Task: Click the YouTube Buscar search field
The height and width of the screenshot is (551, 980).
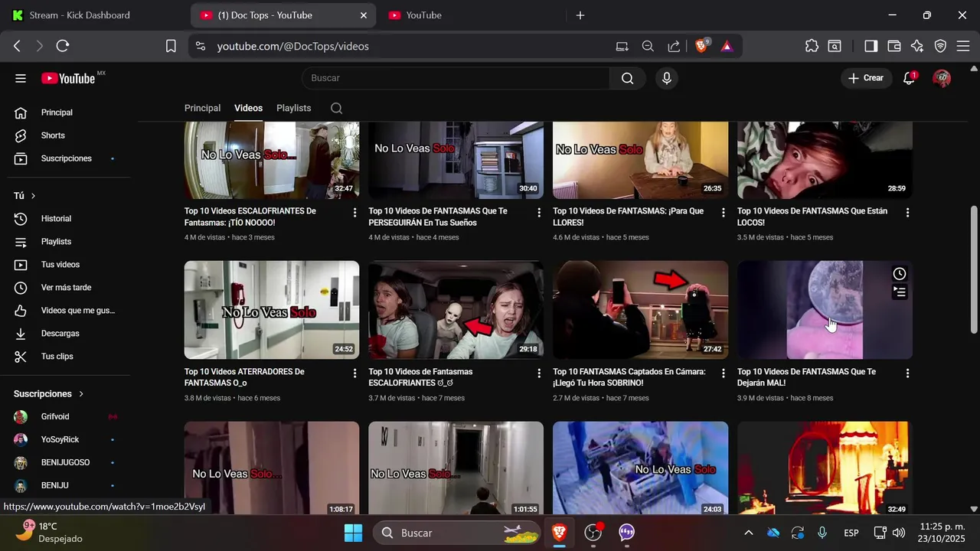Action: pyautogui.click(x=456, y=78)
